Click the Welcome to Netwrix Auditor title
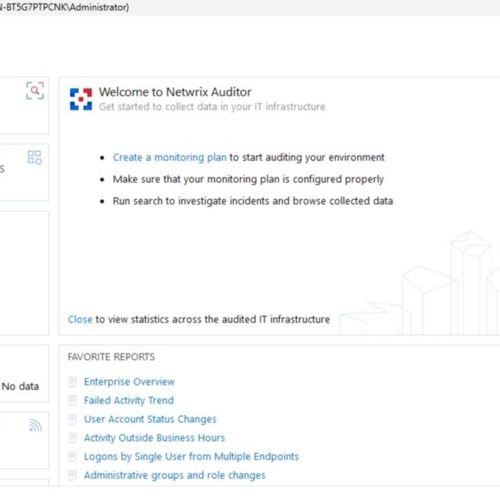 pos(175,92)
